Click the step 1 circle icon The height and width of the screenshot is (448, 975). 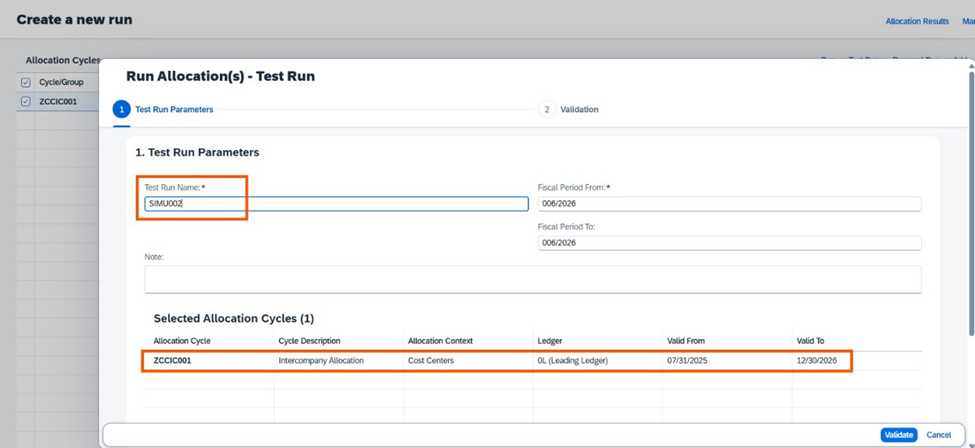pos(121,109)
